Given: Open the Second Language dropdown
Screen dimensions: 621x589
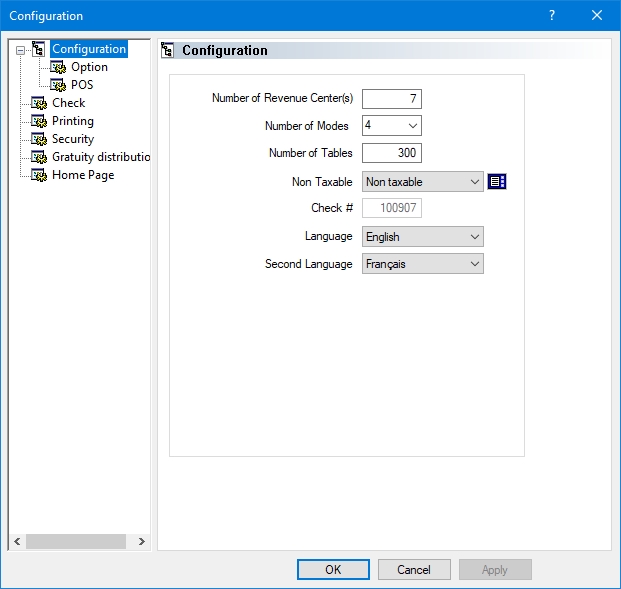Looking at the screenshot, I should tap(474, 264).
